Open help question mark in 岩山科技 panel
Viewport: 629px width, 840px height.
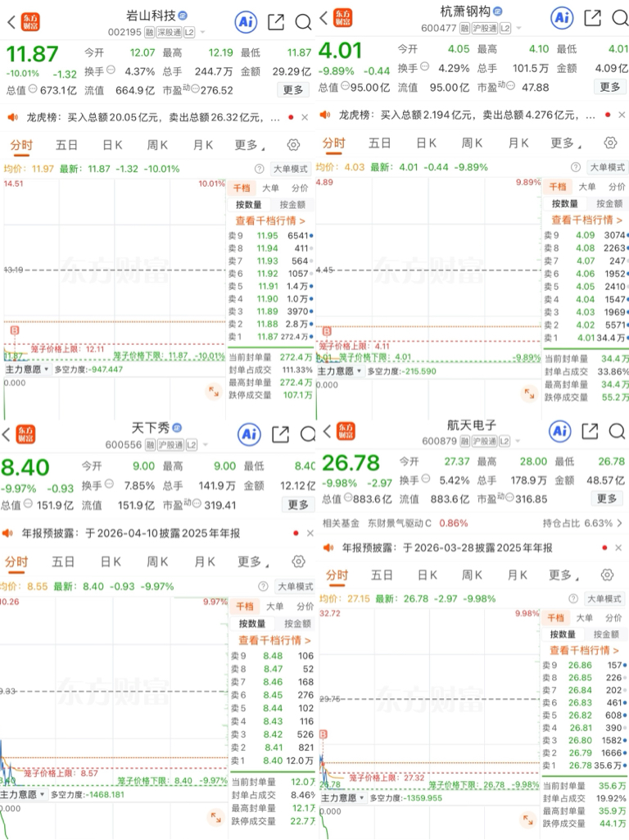(x=259, y=169)
